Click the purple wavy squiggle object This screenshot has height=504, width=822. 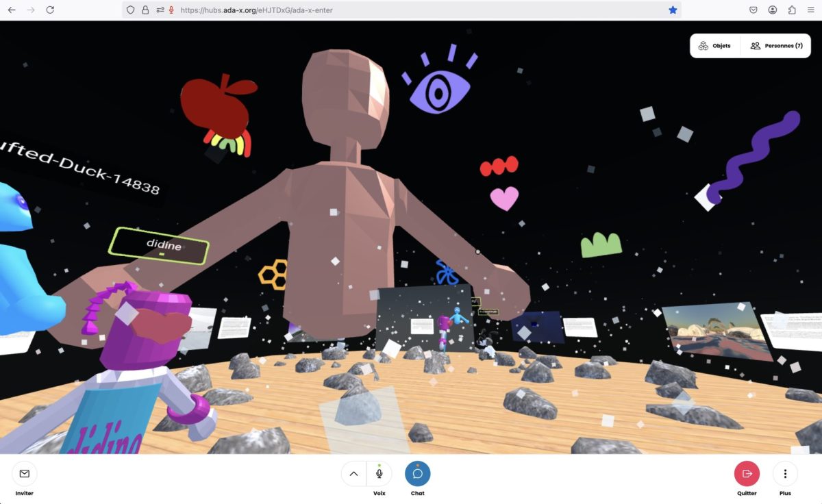[x=754, y=157]
